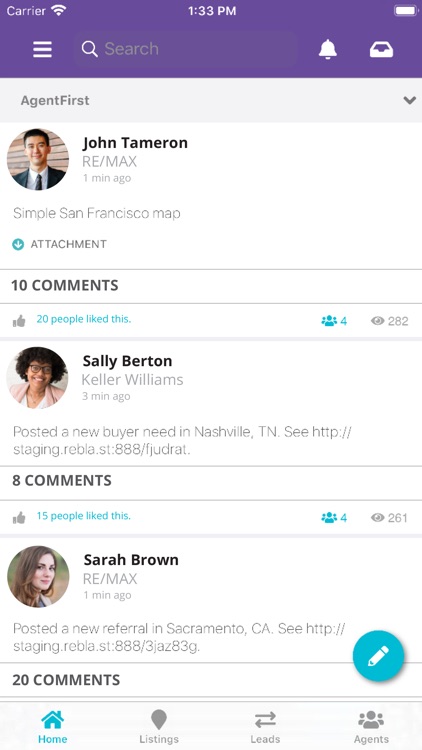Like John Tameron's post with thumbs-up
The height and width of the screenshot is (750, 422).
coord(19,321)
